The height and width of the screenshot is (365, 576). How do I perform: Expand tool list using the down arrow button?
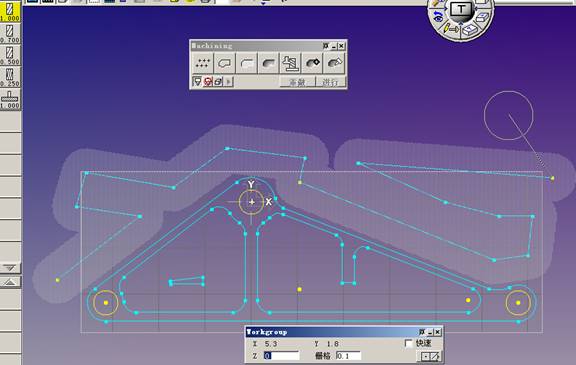(x=10, y=268)
